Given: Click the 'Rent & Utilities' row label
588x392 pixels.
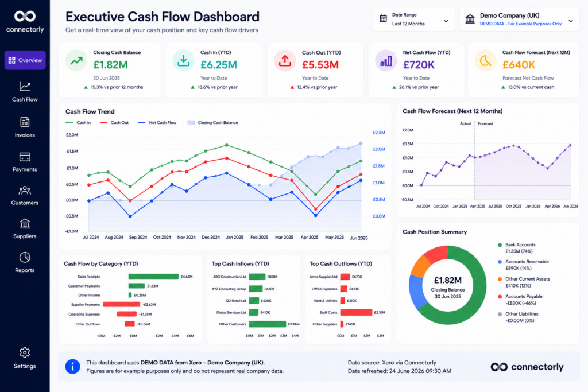Looking at the screenshot, I should (326, 301).
